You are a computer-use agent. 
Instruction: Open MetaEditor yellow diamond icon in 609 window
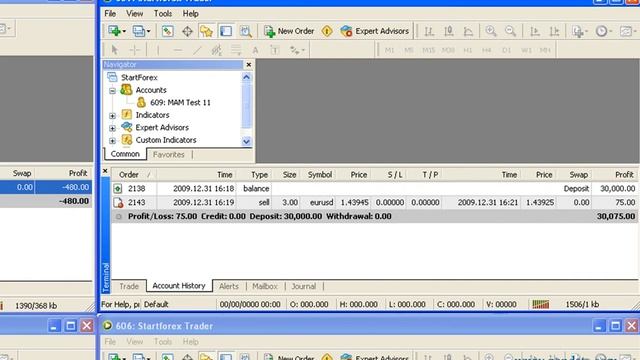pyautogui.click(x=327, y=31)
